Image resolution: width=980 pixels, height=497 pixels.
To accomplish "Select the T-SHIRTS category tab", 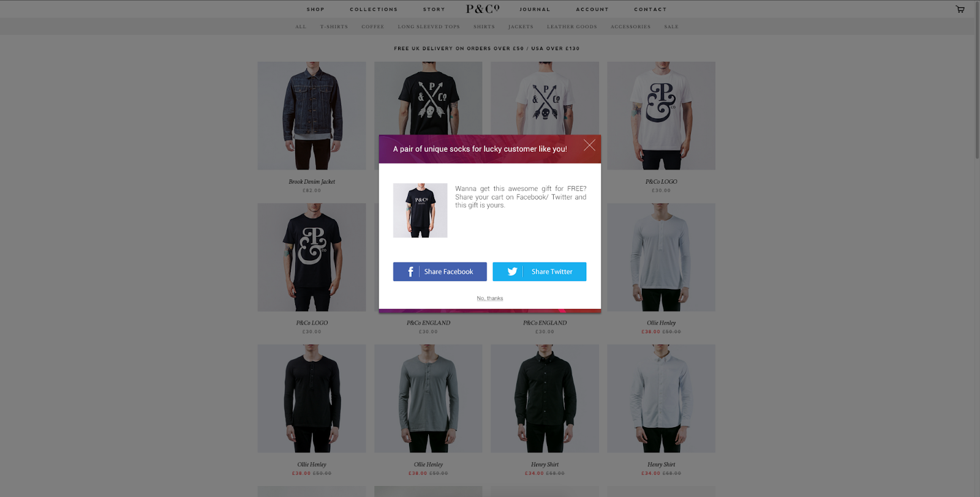I will [x=334, y=27].
